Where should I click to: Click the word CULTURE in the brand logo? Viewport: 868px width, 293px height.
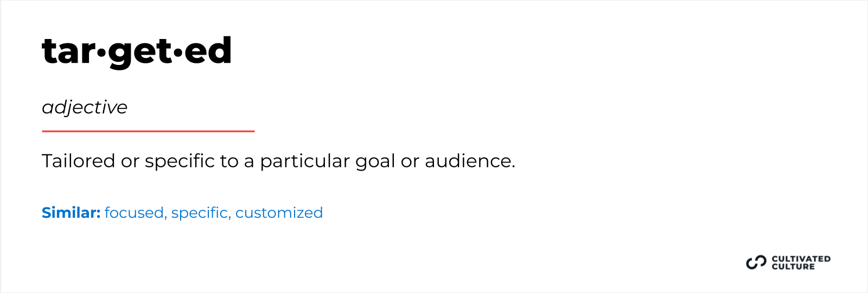tap(793, 266)
